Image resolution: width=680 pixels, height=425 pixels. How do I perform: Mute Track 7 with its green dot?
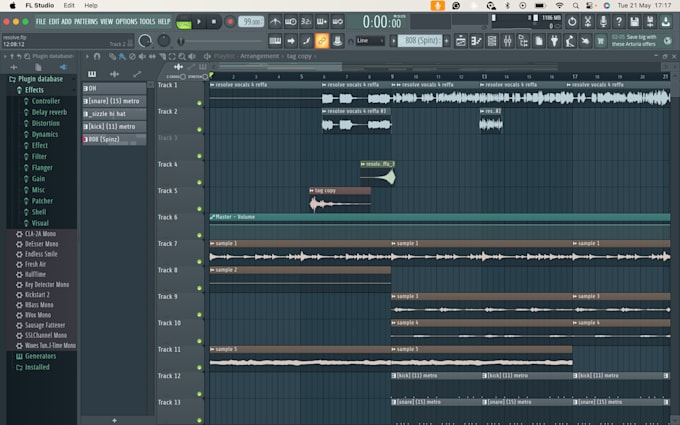(x=199, y=262)
